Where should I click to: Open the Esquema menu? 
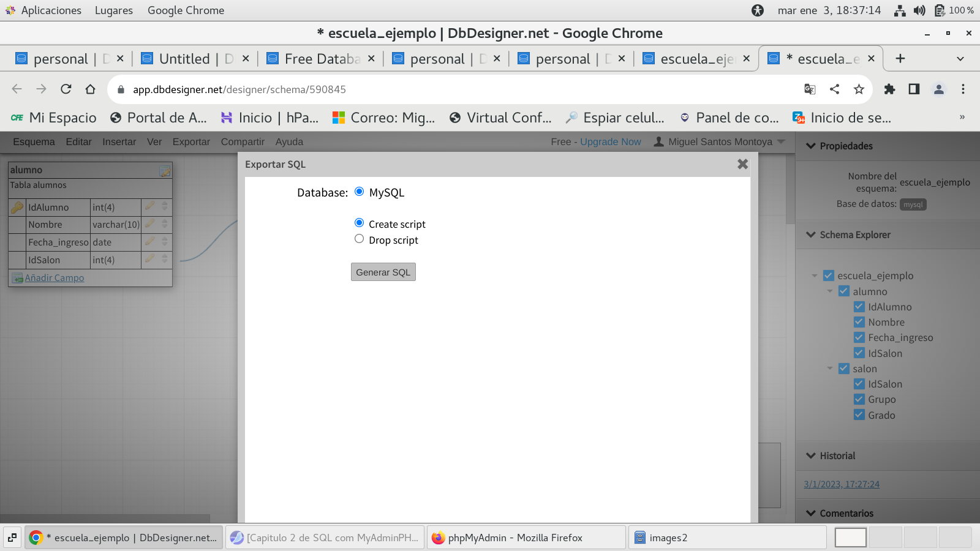click(x=34, y=142)
